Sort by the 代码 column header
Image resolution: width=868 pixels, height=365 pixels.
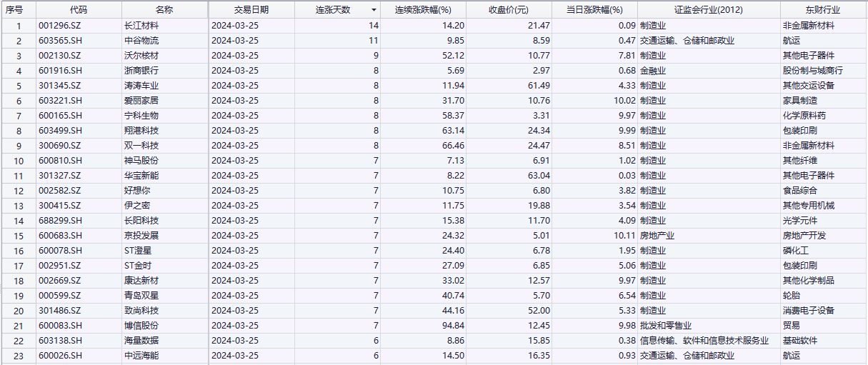point(79,10)
